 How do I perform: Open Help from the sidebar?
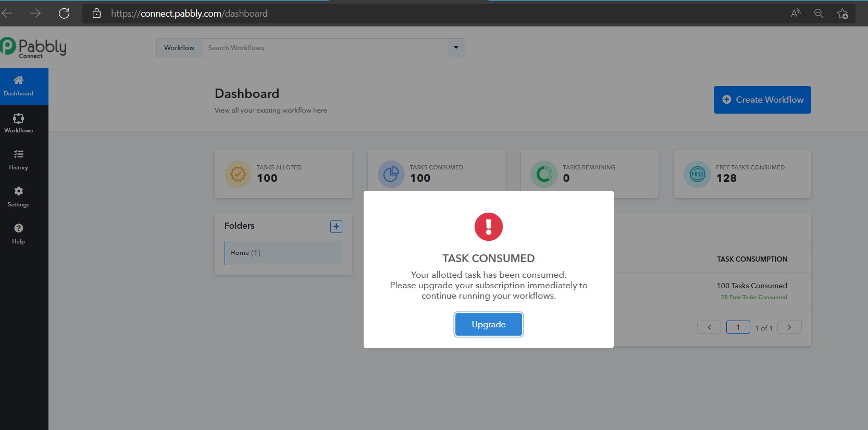[19, 234]
